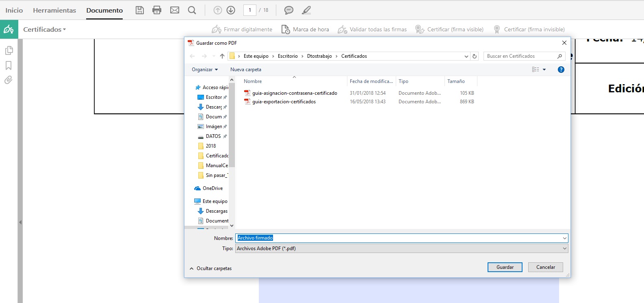Switch to the Documento tab
Screen dimensions: 644x303
(104, 10)
